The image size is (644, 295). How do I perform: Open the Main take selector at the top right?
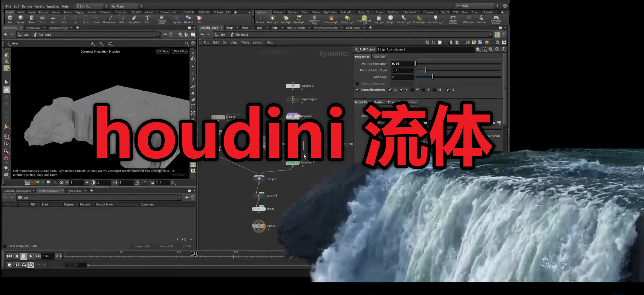click(x=477, y=6)
